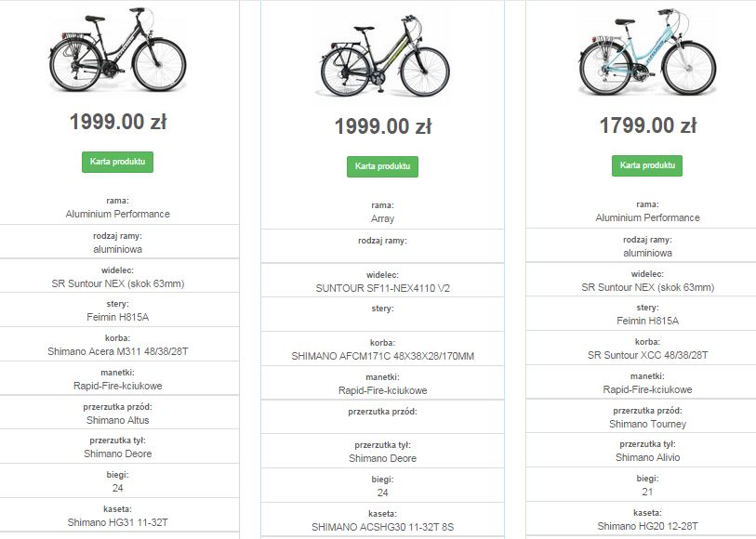Open Karta produktu for the first bike
The height and width of the screenshot is (539, 756).
[x=118, y=162]
